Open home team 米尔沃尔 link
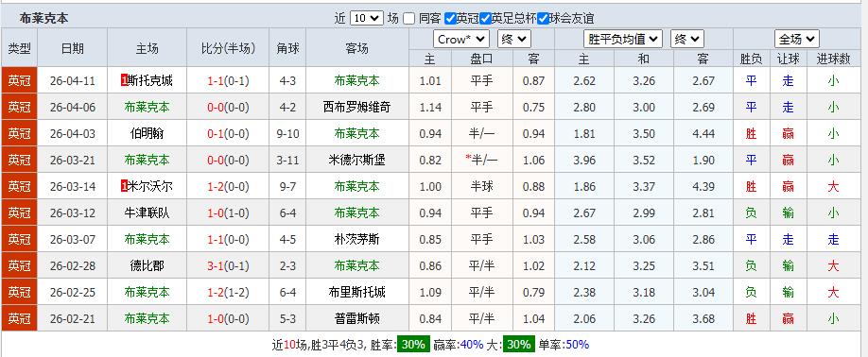Image resolution: width=868 pixels, height=357 pixels. click(150, 187)
